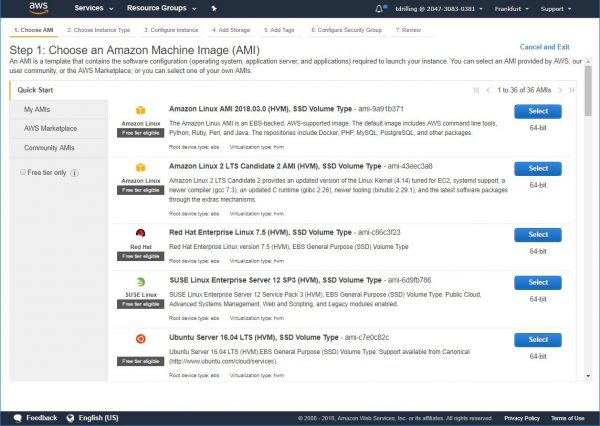
Task: Open the Frankfurt region dropdown
Action: [x=511, y=8]
